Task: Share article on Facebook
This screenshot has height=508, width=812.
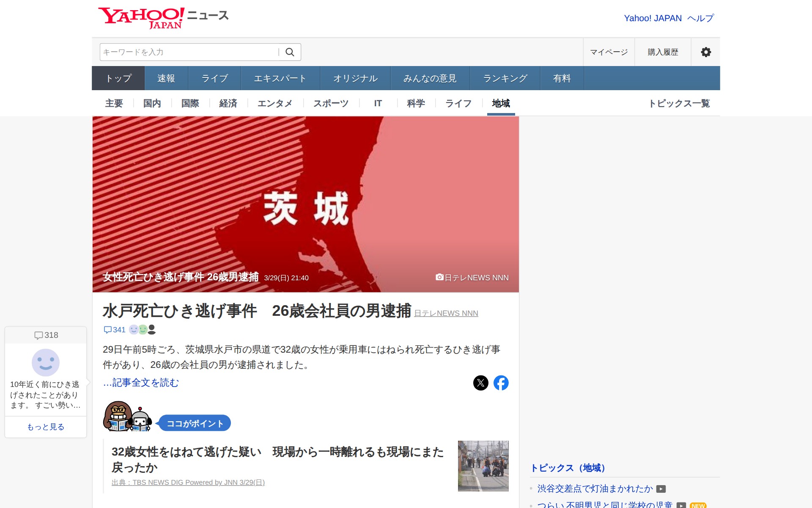Action: tap(501, 383)
